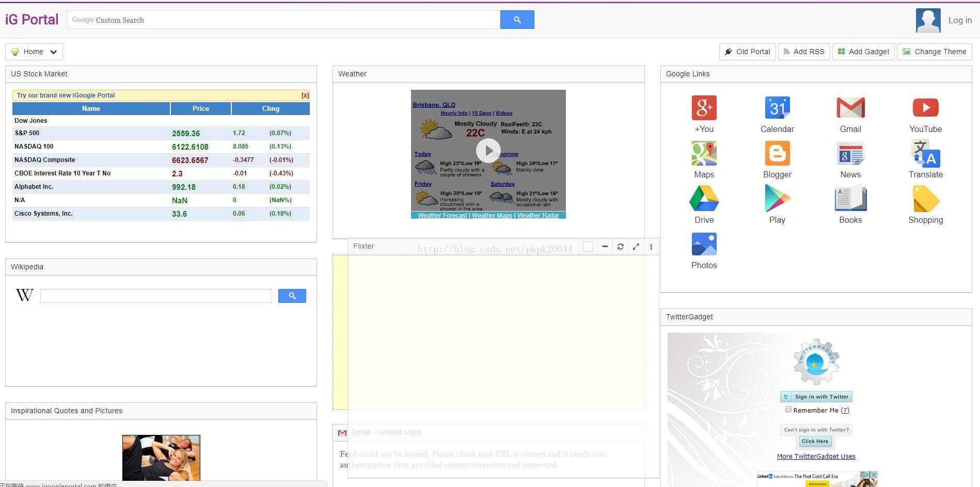Focus the Wikipedia search input field
The width and height of the screenshot is (980, 487).
click(156, 296)
